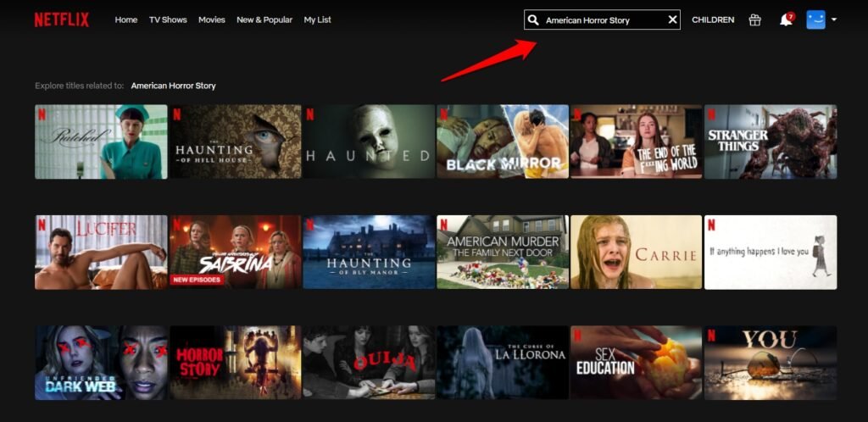Open the YOU title card

point(771,363)
